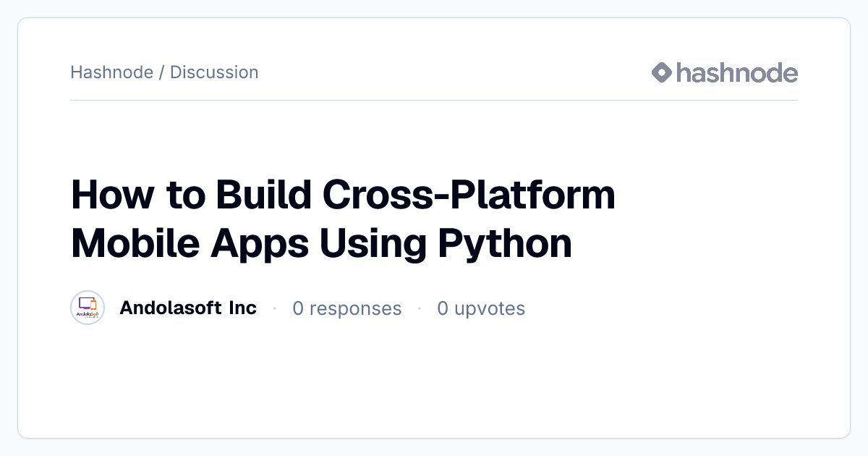Open the article title about Cross-Platform Mobile Apps
Image resolution: width=868 pixels, height=456 pixels.
point(343,219)
